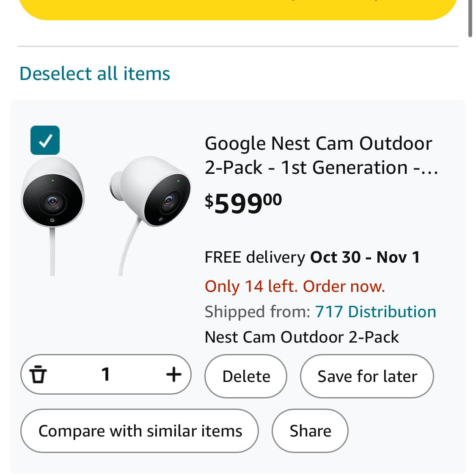Open the 717 Distribution seller link

(x=375, y=312)
